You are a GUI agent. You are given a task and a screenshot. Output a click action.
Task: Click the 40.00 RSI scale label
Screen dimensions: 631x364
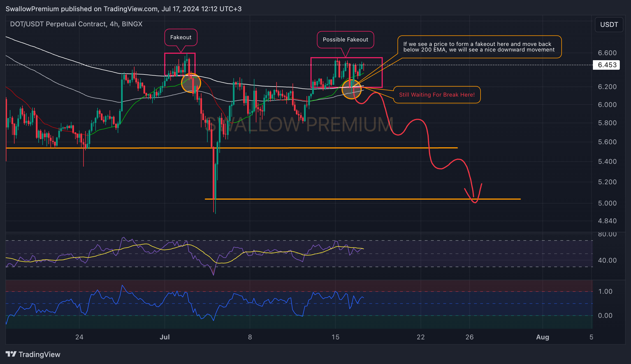(607, 260)
